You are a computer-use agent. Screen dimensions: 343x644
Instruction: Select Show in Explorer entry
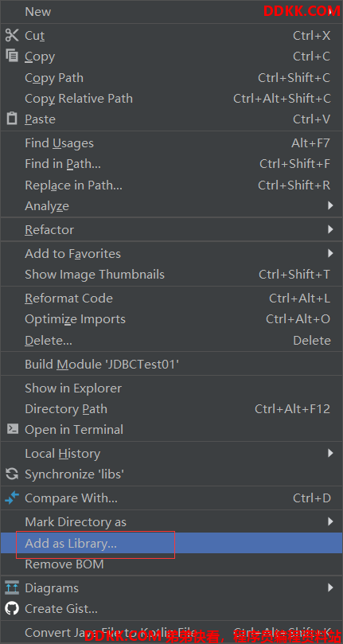point(171,388)
